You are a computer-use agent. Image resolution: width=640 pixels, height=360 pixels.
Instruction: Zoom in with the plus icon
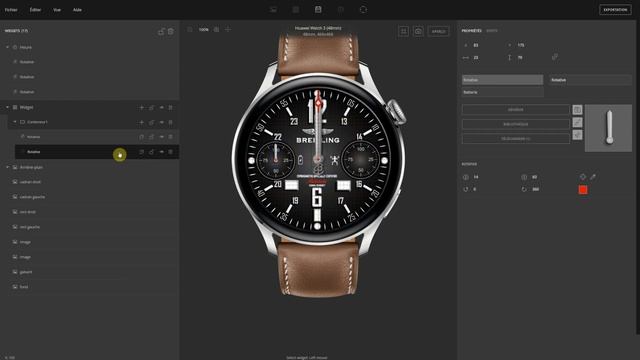click(228, 29)
